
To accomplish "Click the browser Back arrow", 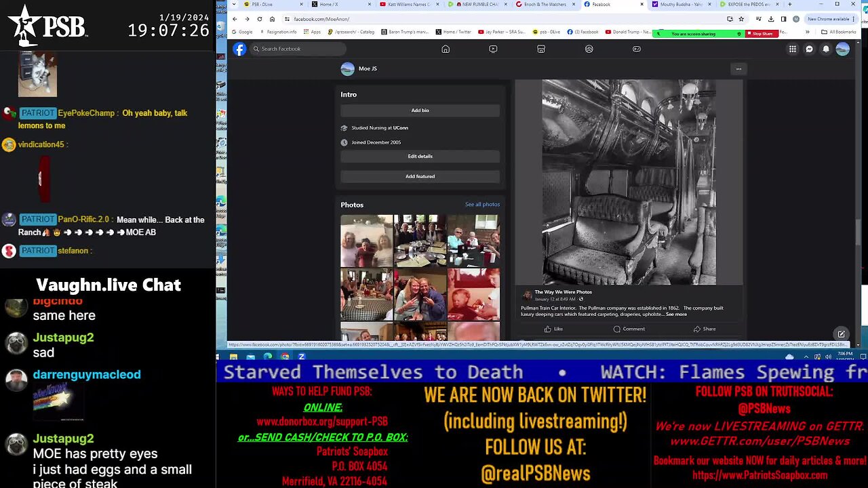I will (x=235, y=19).
